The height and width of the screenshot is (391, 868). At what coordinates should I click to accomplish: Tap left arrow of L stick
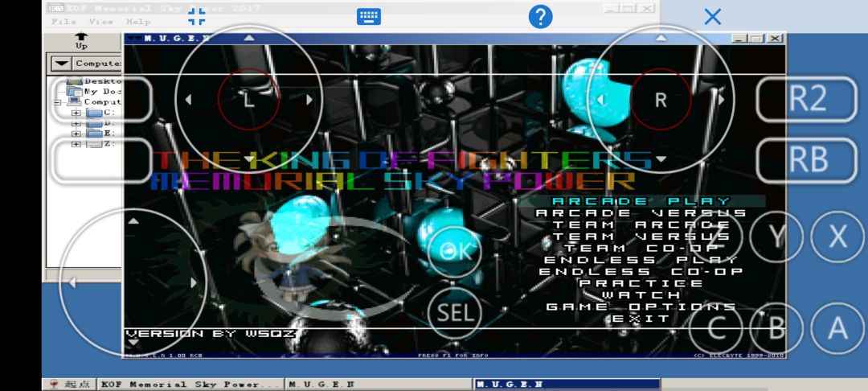188,100
